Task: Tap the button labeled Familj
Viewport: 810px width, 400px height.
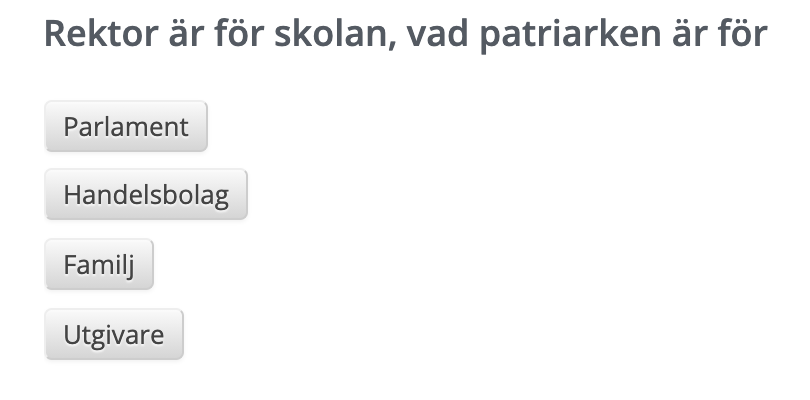Action: [99, 264]
